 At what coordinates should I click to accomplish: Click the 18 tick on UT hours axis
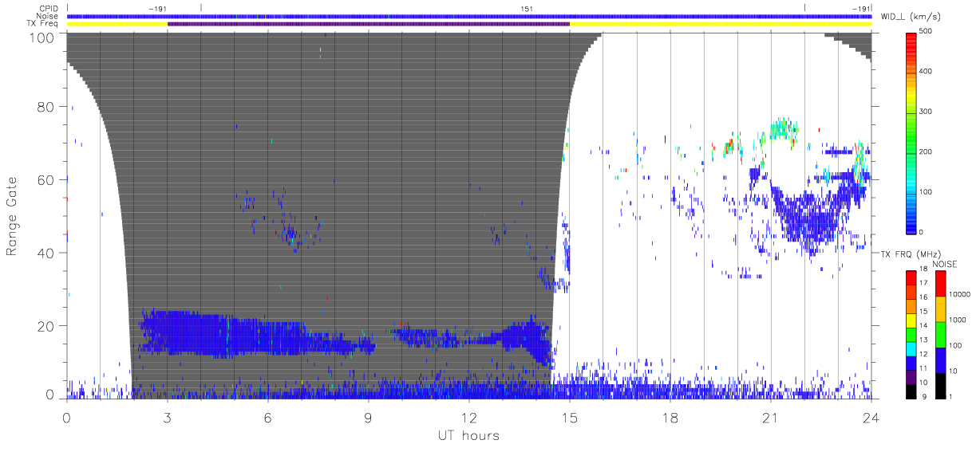[670, 417]
